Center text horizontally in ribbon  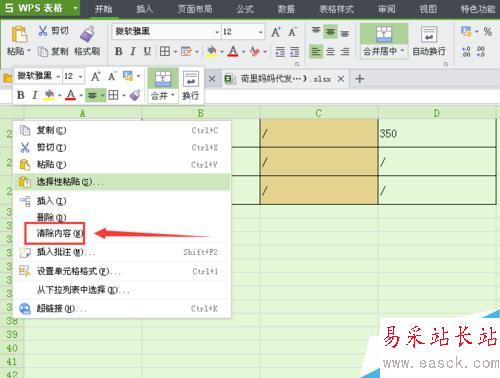(x=330, y=52)
